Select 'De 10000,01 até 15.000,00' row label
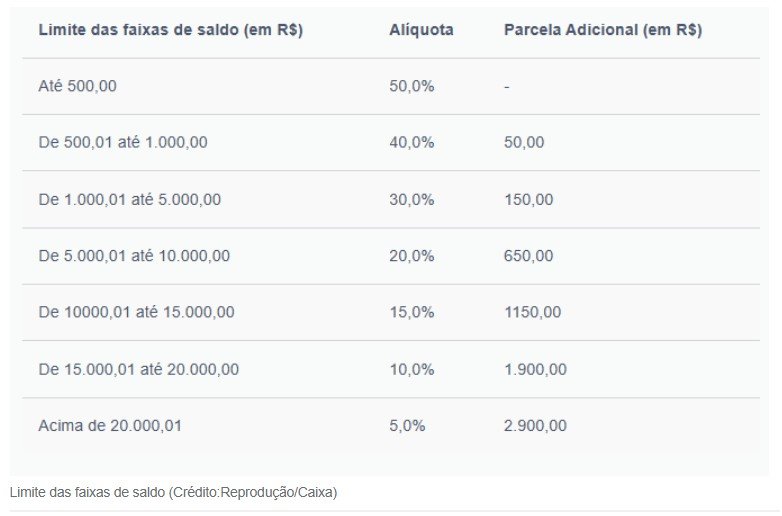 coord(136,312)
